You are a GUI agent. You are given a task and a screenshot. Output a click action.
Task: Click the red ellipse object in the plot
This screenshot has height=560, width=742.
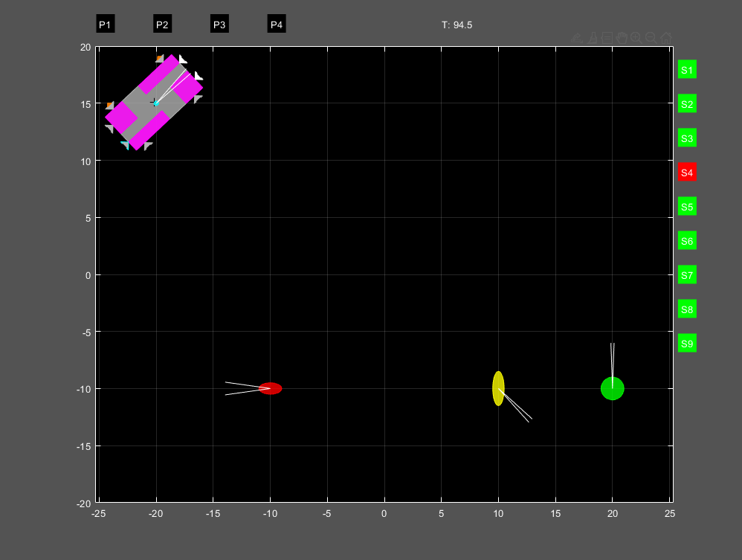point(270,389)
